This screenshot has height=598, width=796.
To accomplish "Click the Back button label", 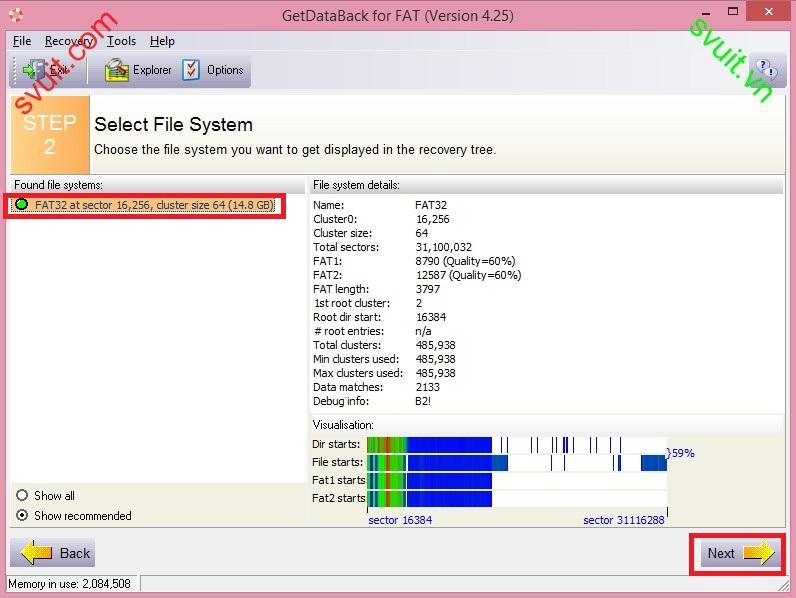I will click(x=75, y=553).
